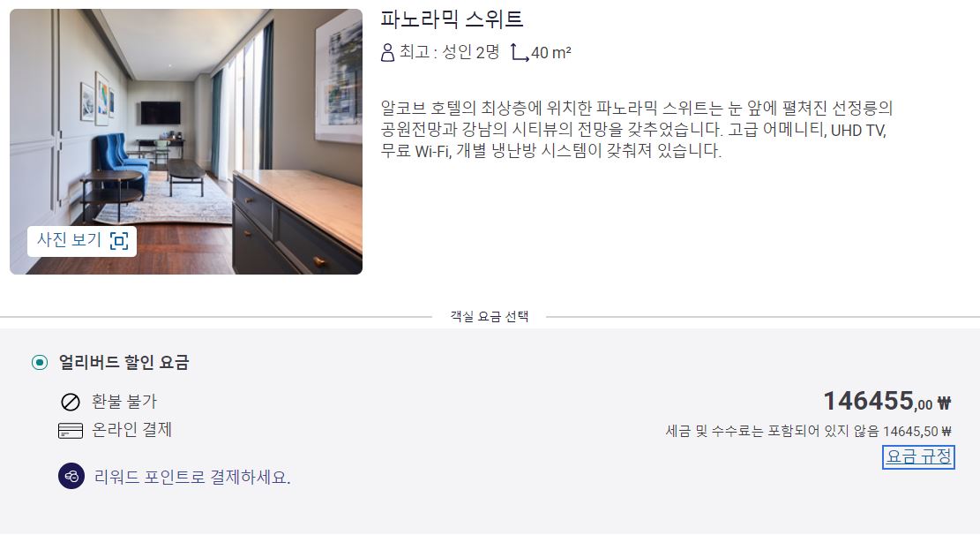Click the 최고 : 성인 2명 occupancy text
The width and height of the screenshot is (980, 535).
449,53
